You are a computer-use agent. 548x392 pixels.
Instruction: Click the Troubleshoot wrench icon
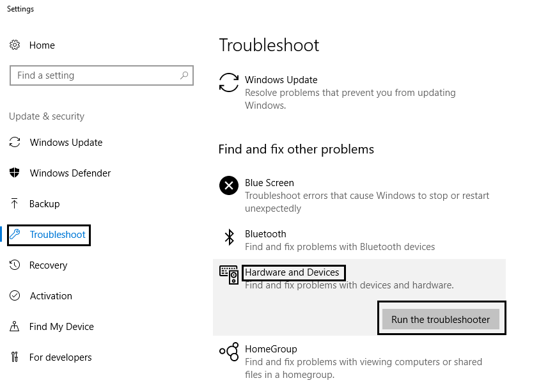pos(15,234)
